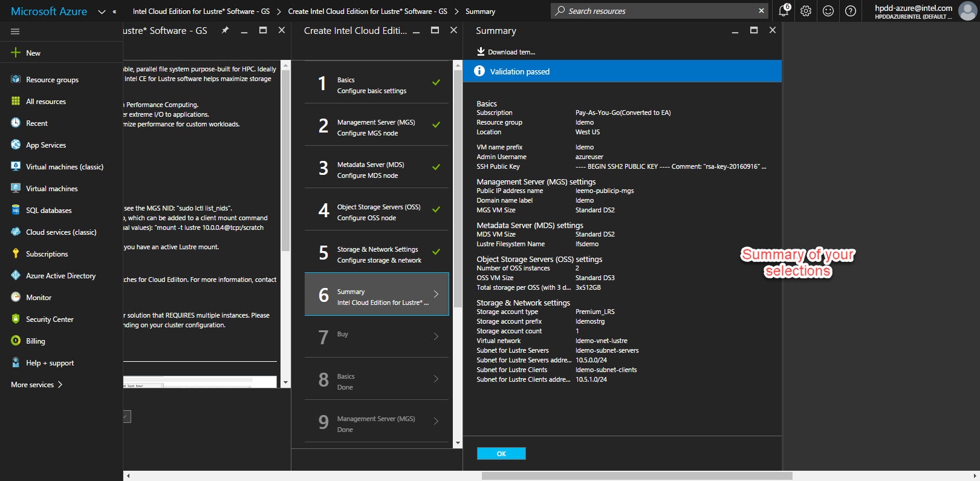Image resolution: width=980 pixels, height=481 pixels.
Task: Open Help + support icon
Action: tap(16, 362)
